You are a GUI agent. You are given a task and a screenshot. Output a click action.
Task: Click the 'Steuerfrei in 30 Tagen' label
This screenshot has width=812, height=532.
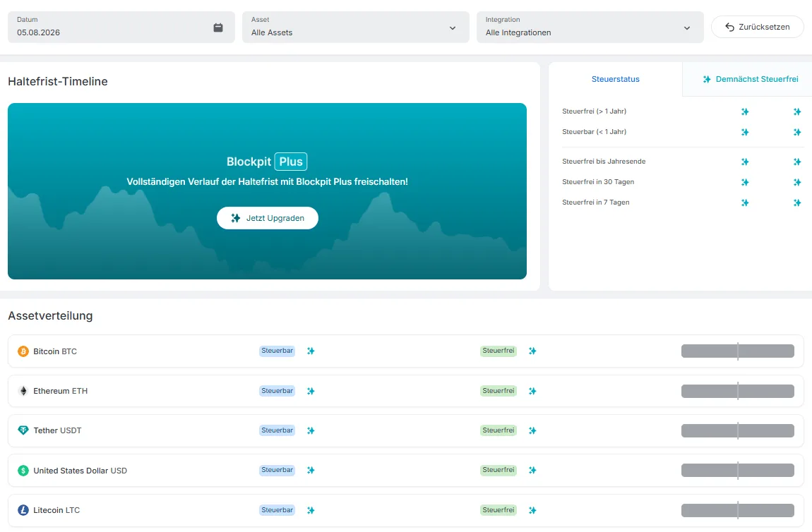[598, 181]
